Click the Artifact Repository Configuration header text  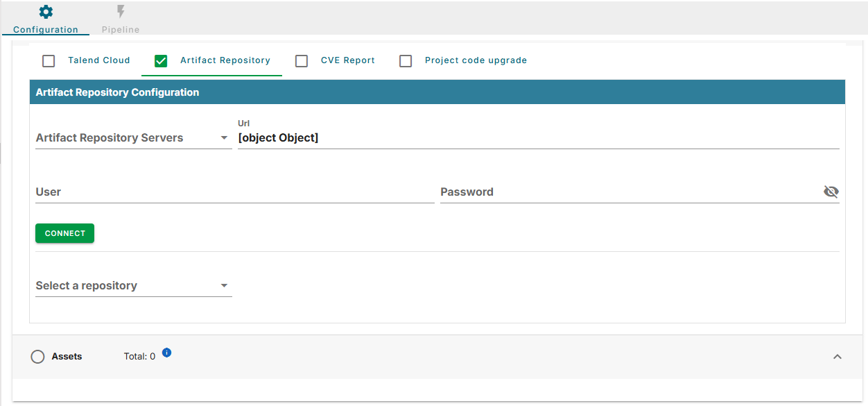pyautogui.click(x=117, y=92)
